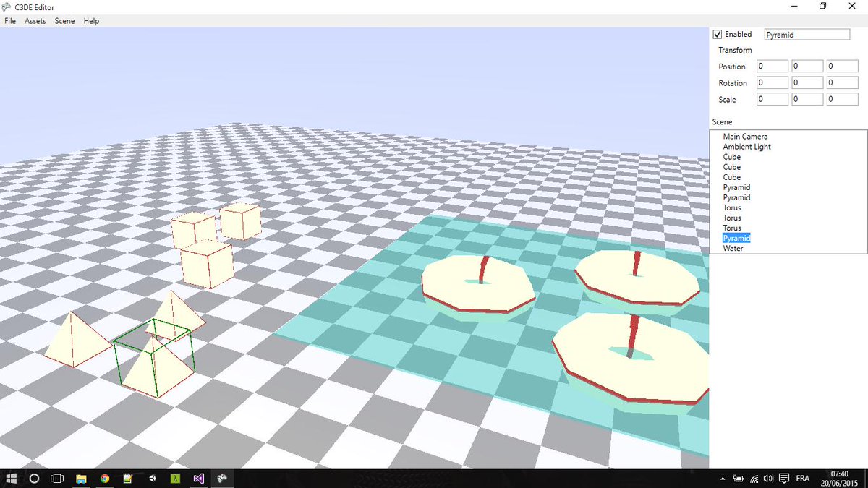868x488 pixels.
Task: Open Visual Studio from the taskbar
Action: [x=198, y=479]
